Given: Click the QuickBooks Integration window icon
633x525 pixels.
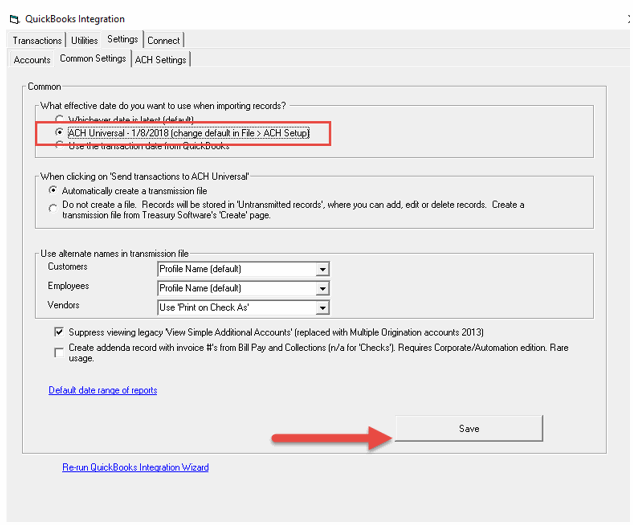Looking at the screenshot, I should 15,19.
